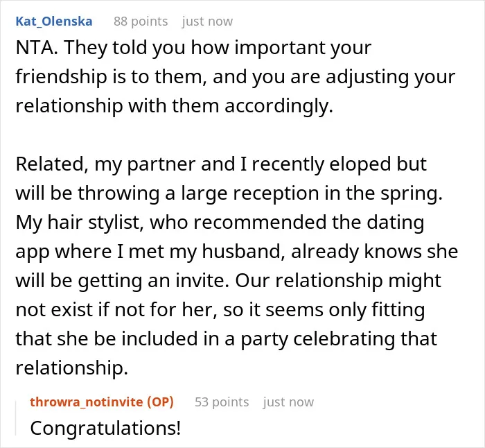Click the OP reply's just now timestamp
The width and height of the screenshot is (485, 448).
[x=288, y=402]
